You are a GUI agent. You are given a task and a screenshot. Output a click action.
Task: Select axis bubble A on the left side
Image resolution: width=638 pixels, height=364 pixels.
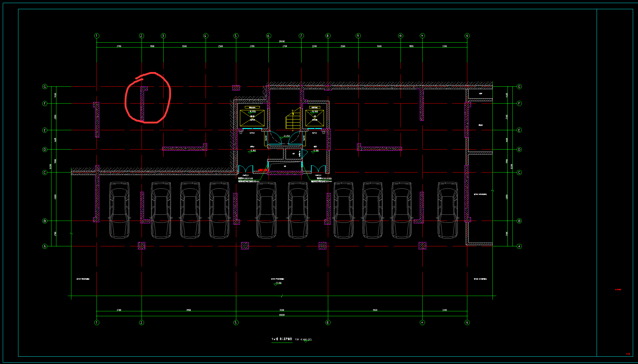pos(45,246)
